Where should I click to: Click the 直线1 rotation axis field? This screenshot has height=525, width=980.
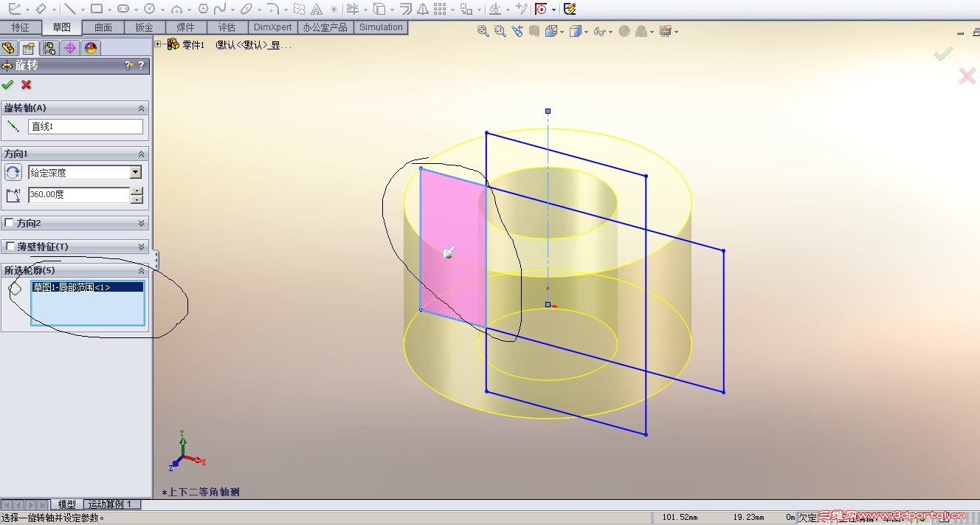point(86,126)
